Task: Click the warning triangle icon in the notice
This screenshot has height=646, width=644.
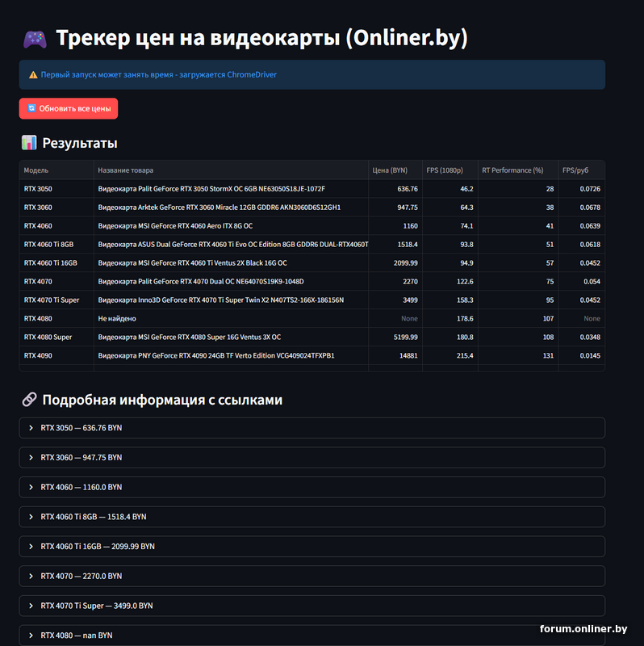Action: [x=33, y=75]
